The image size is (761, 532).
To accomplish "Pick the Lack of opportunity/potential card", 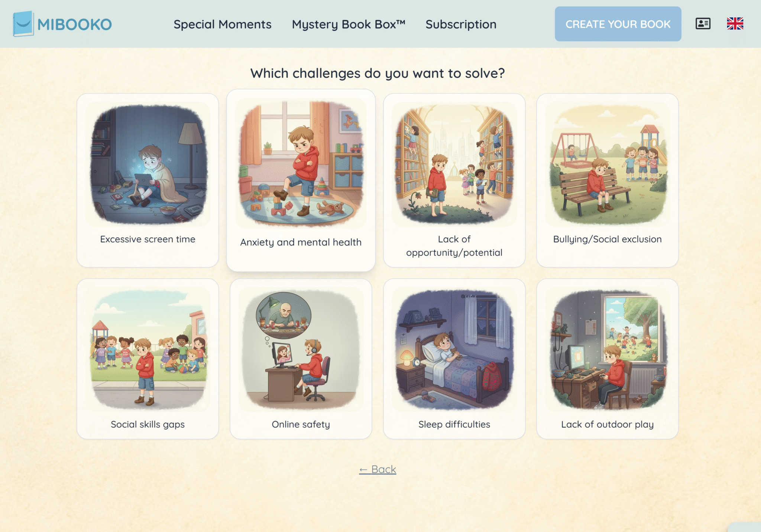I will pos(454,180).
